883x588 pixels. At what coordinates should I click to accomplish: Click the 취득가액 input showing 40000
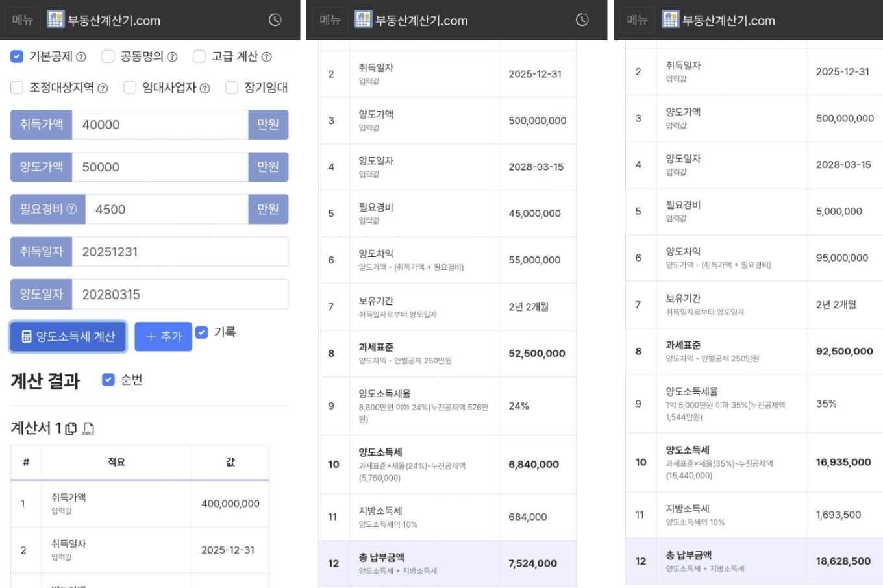160,125
